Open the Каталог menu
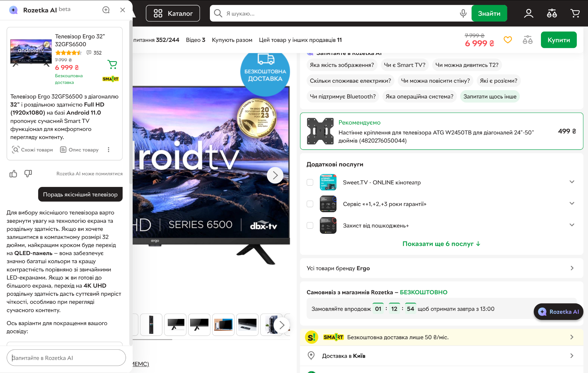 (173, 13)
